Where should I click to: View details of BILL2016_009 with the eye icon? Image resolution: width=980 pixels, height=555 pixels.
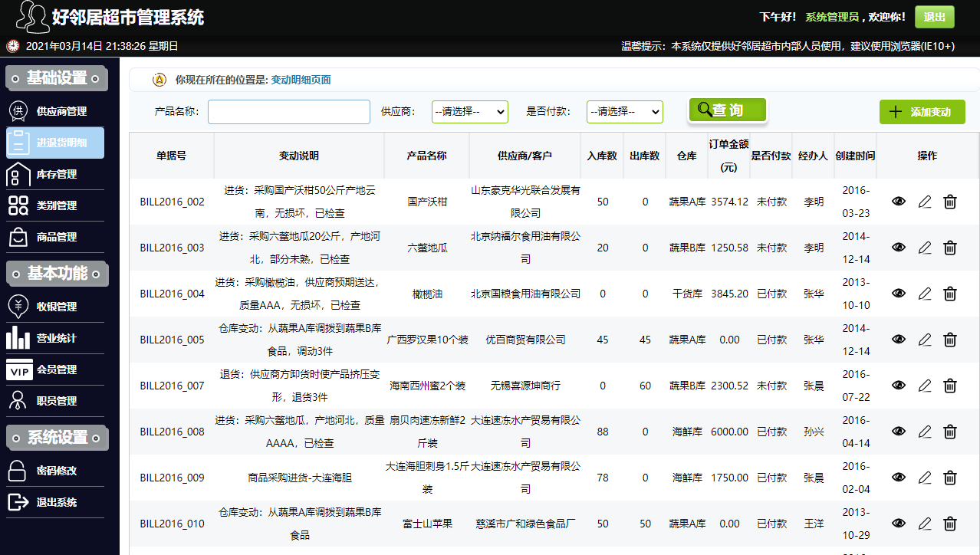tap(899, 478)
